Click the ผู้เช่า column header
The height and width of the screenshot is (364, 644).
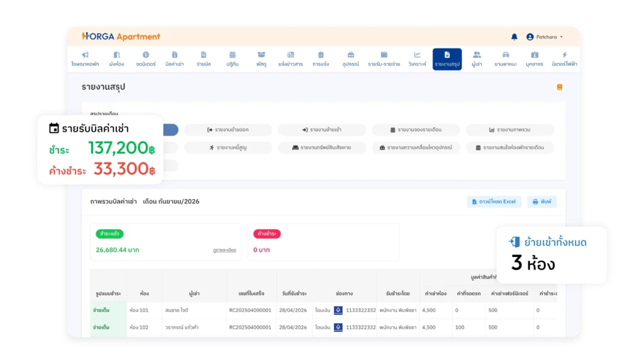pos(194,293)
